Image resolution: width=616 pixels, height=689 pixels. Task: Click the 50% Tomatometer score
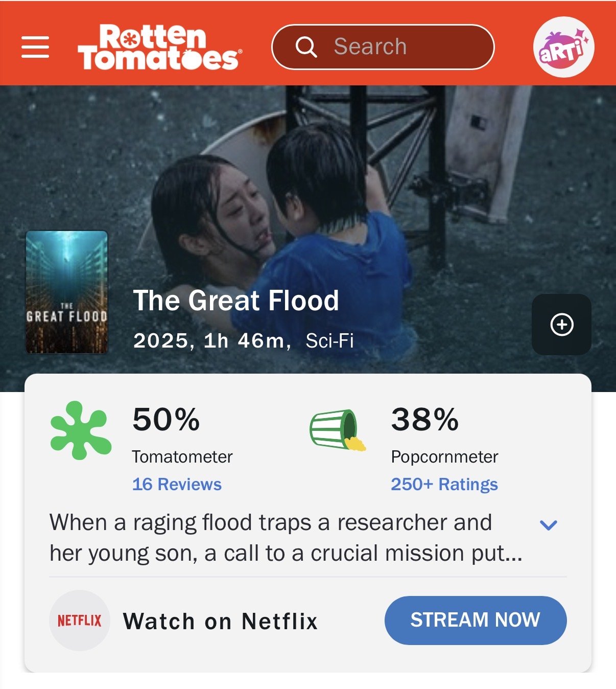point(166,420)
